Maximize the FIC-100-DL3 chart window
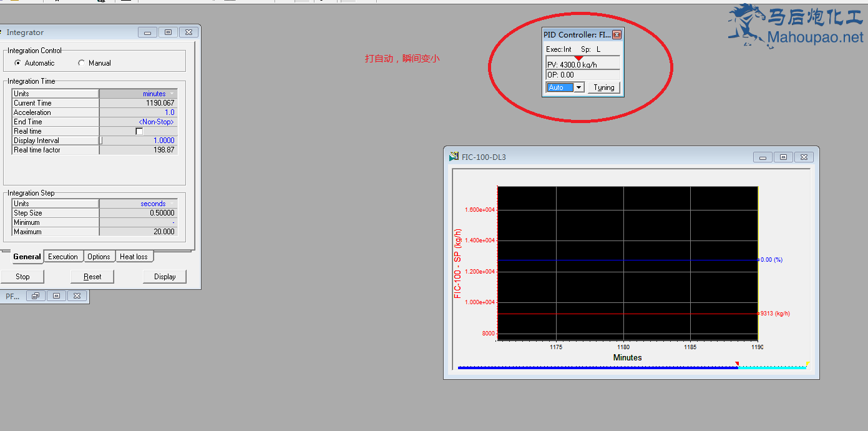868x431 pixels. tap(783, 157)
